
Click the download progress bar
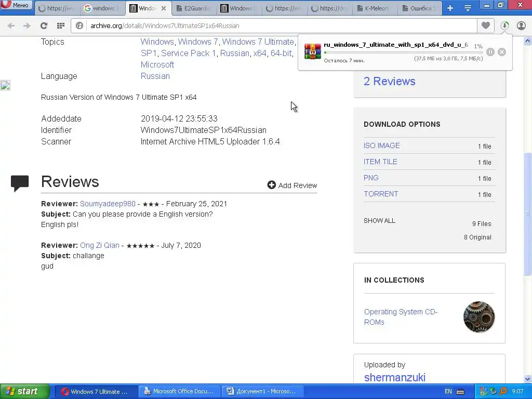[403, 52]
